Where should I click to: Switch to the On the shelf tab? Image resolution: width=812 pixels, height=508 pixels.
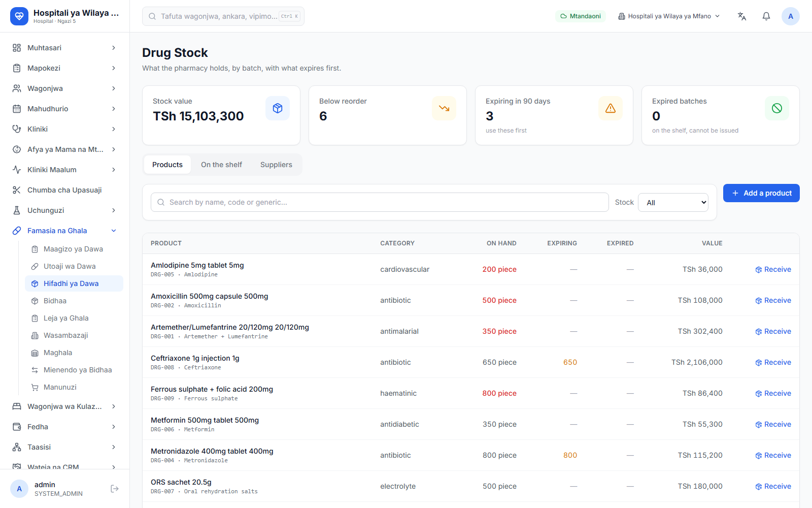click(x=221, y=165)
